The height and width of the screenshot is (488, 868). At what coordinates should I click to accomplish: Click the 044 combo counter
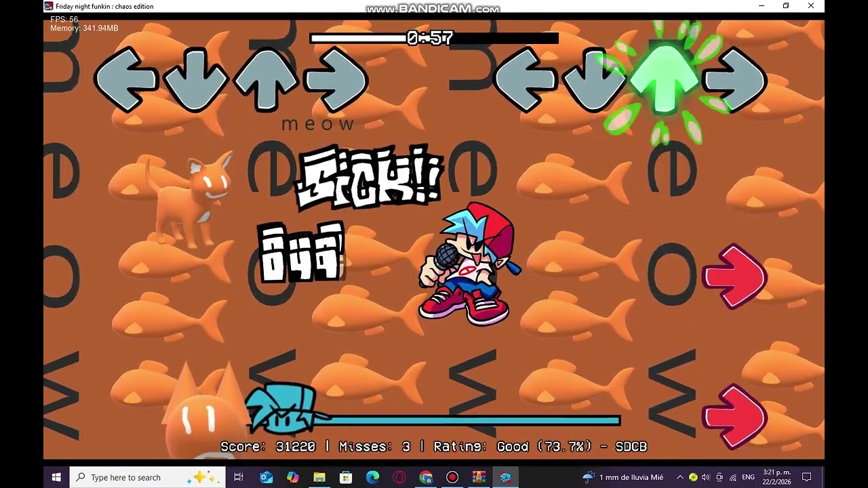[302, 253]
